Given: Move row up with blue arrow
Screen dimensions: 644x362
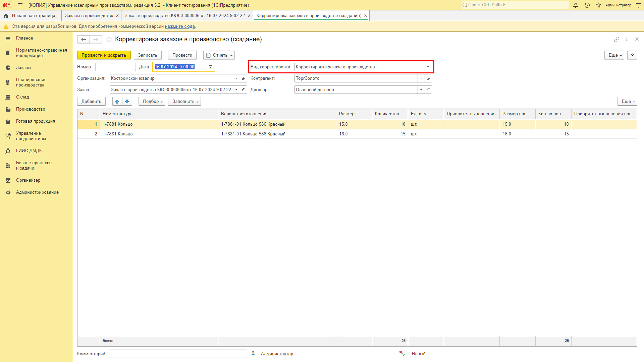Looking at the screenshot, I should tap(117, 102).
